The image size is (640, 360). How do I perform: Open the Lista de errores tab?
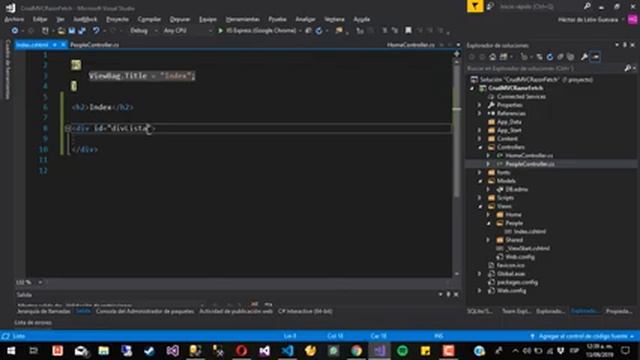coord(33,322)
